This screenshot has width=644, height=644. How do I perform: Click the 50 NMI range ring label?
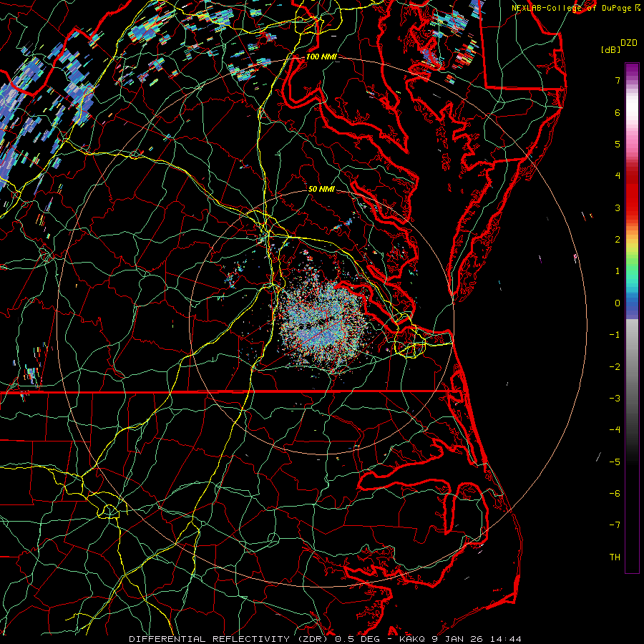tap(321, 189)
